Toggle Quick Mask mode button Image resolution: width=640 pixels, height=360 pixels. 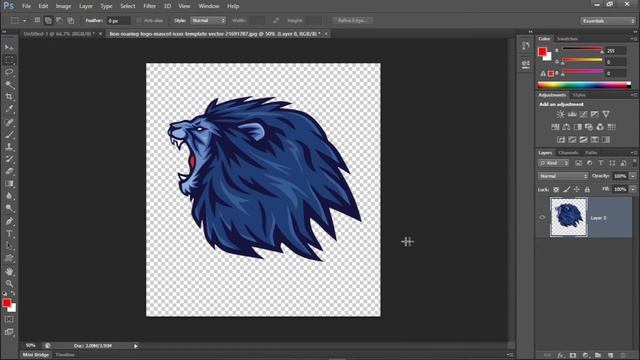pos(9,320)
